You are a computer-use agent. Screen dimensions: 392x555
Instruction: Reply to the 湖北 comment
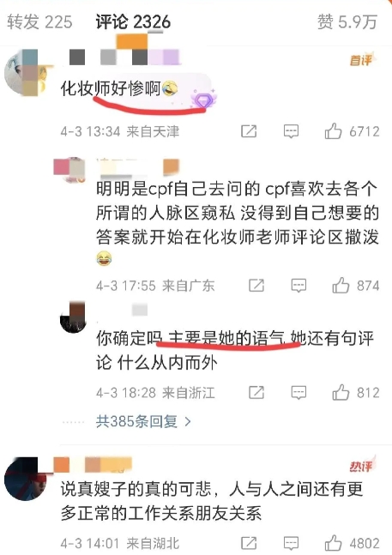[x=291, y=543]
